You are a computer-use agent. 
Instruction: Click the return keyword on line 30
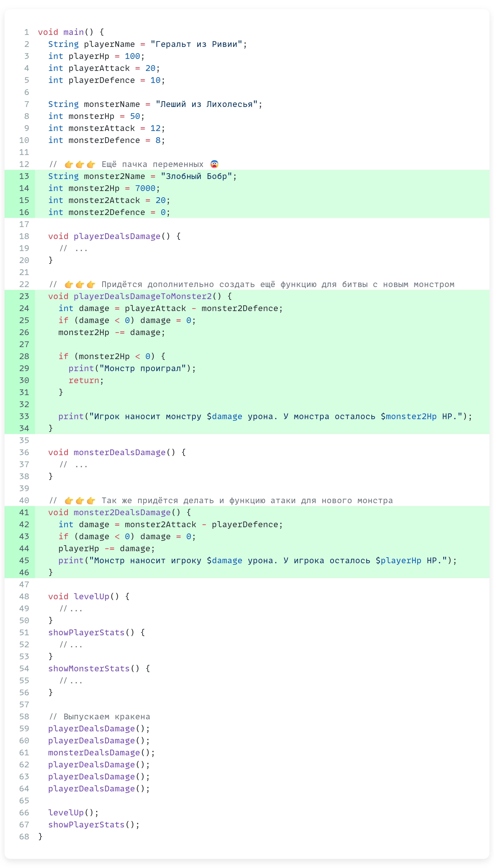click(x=84, y=380)
